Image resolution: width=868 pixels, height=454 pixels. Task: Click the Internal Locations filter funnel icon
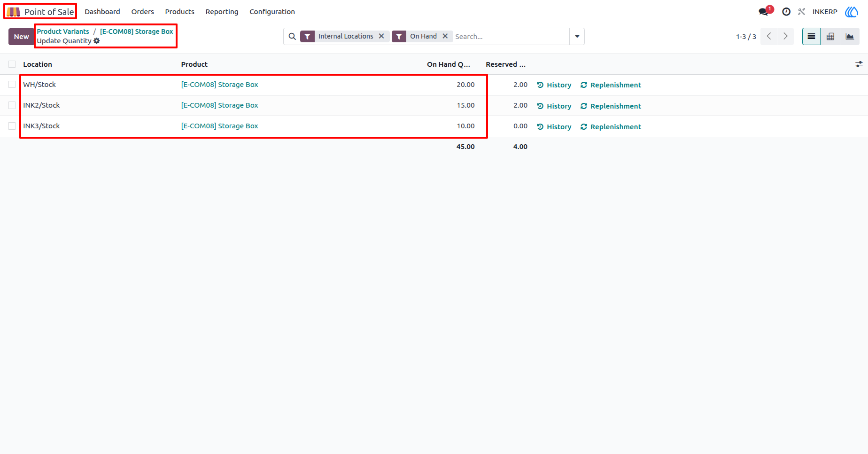click(x=308, y=36)
